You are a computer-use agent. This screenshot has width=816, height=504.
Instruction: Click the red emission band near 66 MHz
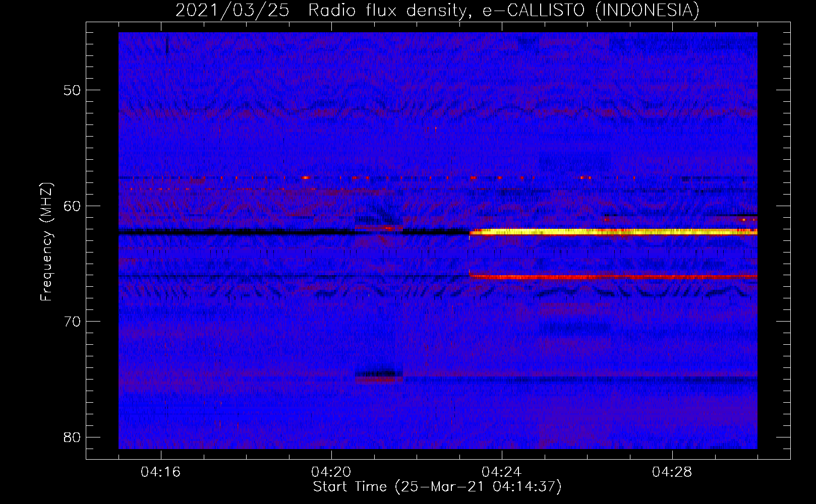[x=613, y=277]
